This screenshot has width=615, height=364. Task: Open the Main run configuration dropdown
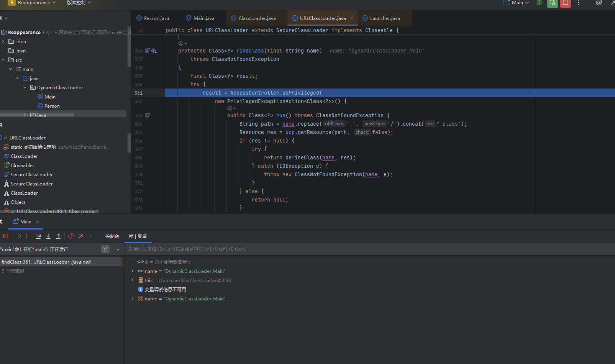[x=517, y=3]
